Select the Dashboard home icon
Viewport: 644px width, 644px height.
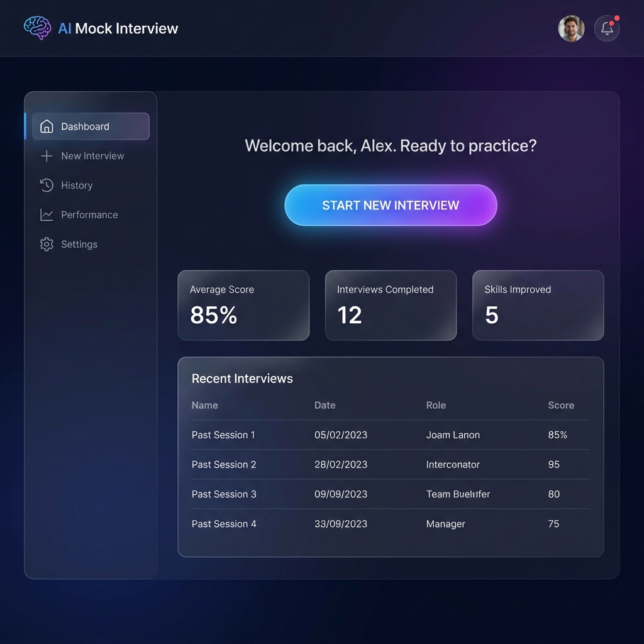pos(46,126)
